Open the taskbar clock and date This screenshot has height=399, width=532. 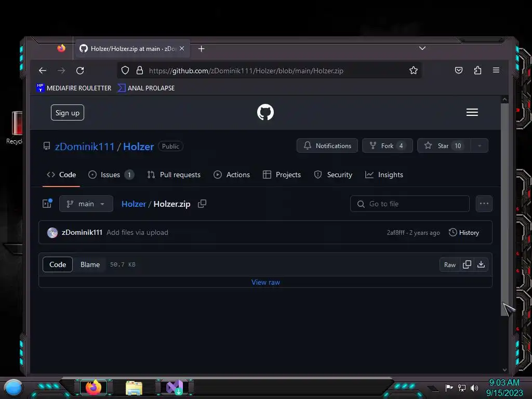tap(504, 388)
